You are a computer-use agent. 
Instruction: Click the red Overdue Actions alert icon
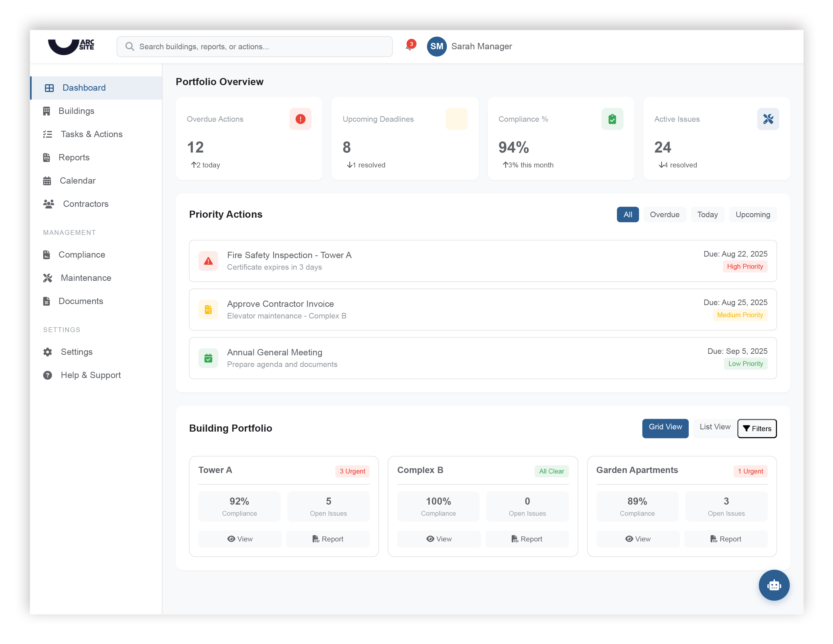pyautogui.click(x=300, y=119)
